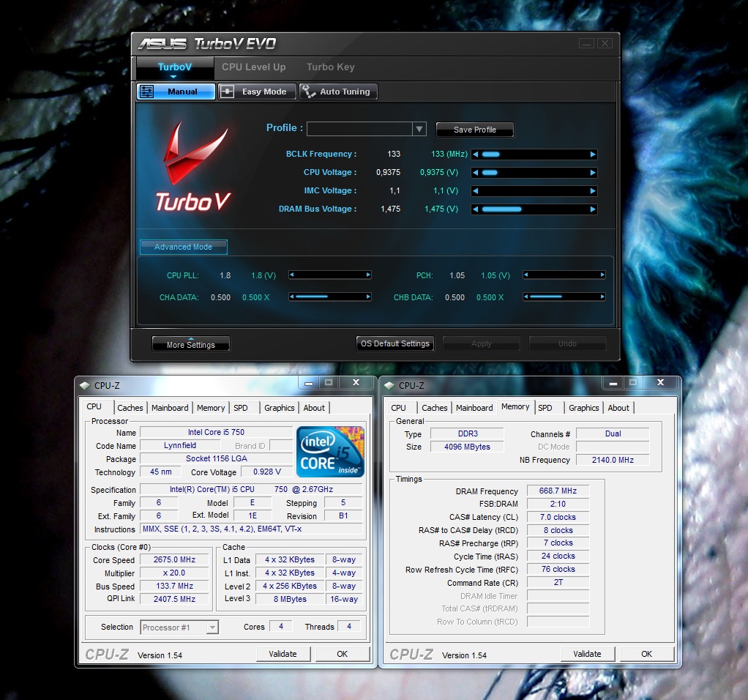
Task: Click OK in left CPU-Z window
Action: [343, 654]
